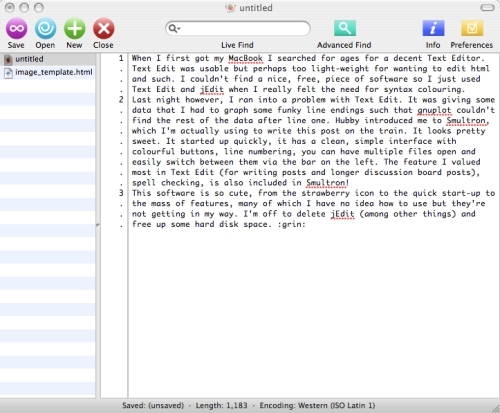500x413 pixels.
Task: Click the red Close toolbar icon
Action: tap(104, 28)
